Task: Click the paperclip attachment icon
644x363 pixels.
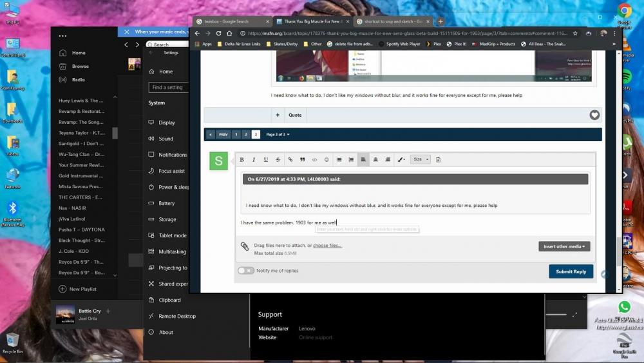Action: pos(244,246)
